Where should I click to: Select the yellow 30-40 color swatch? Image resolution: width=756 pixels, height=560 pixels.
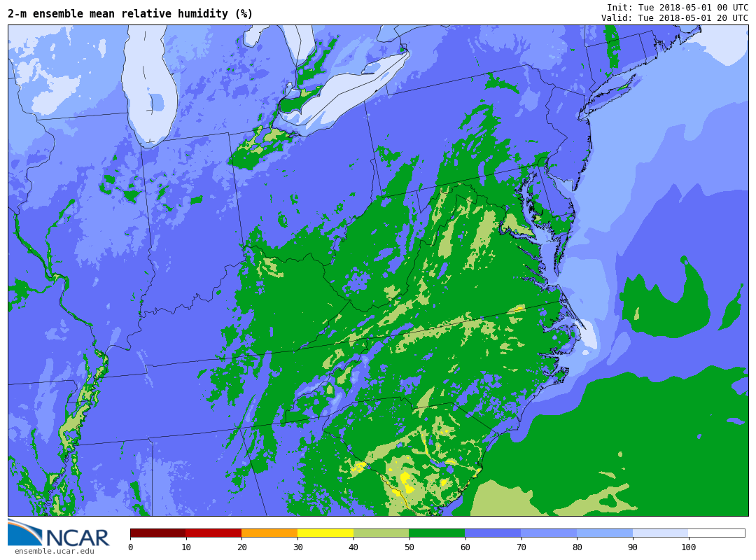[x=325, y=533]
